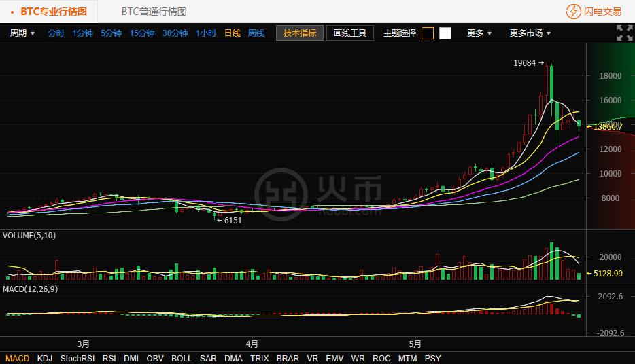
Task: Select the StochRSI indicator
Action: click(x=77, y=358)
